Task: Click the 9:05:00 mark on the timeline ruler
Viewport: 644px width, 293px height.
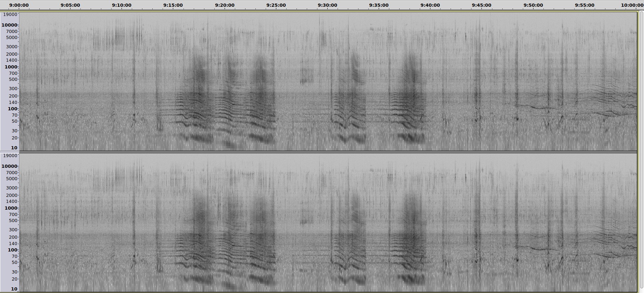Action: tap(70, 5)
